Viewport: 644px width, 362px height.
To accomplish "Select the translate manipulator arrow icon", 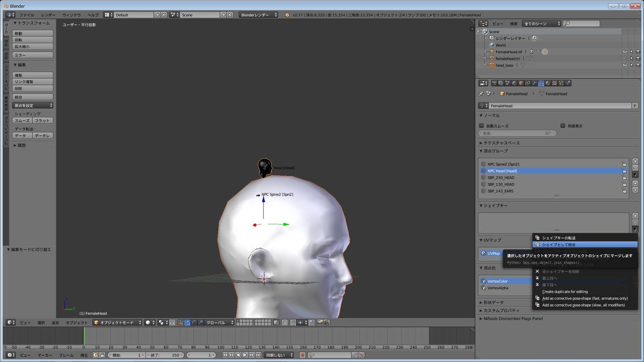I will click(x=187, y=322).
